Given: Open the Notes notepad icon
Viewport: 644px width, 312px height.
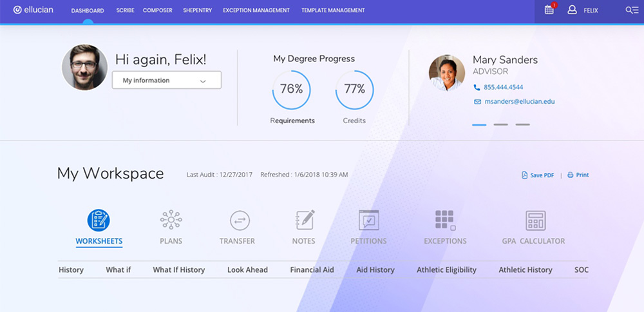Looking at the screenshot, I should click(304, 220).
